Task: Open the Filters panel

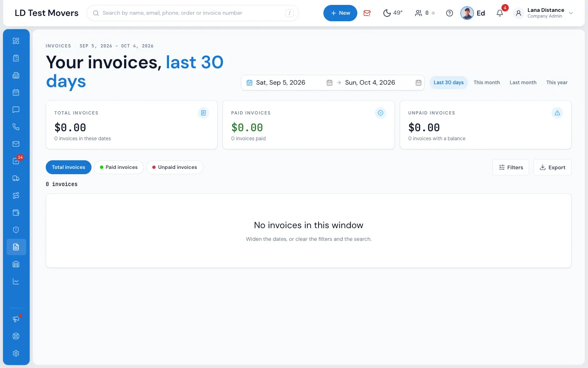Action: point(511,167)
